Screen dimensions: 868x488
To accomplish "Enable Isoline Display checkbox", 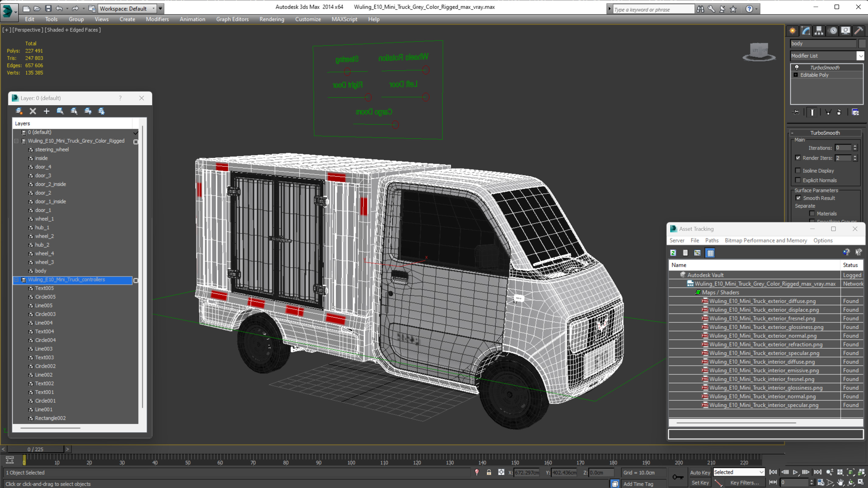I will (x=798, y=171).
